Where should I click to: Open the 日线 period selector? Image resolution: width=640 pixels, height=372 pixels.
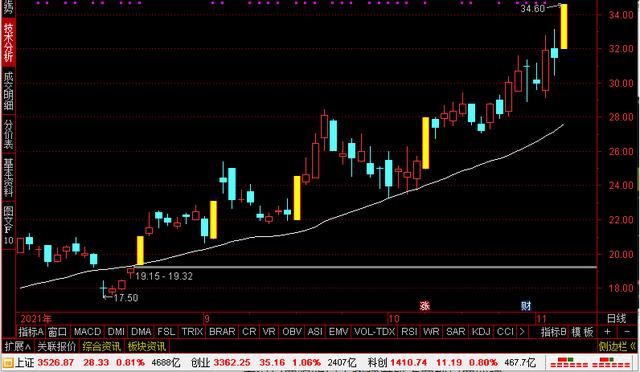616,318
